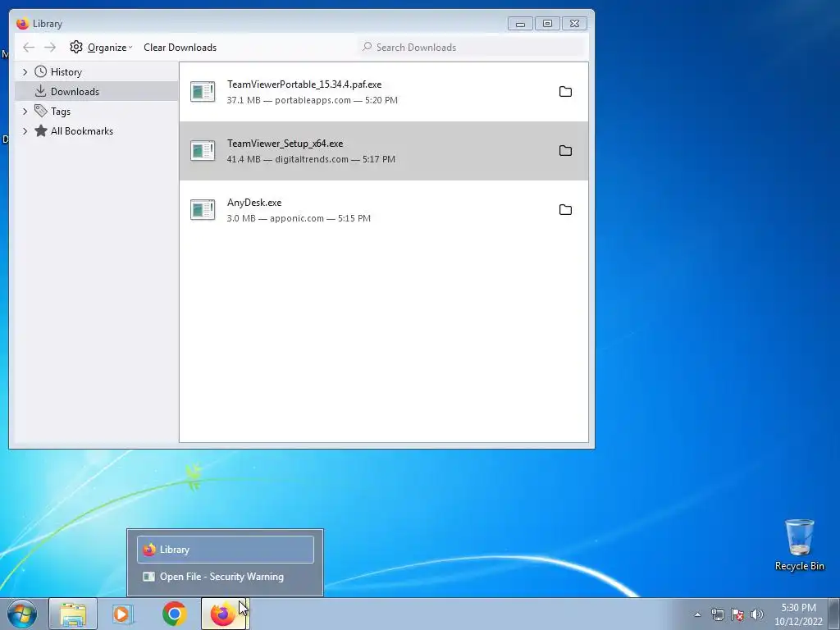
Task: Click the 3.0 MB apponic.com details
Action: click(x=299, y=218)
